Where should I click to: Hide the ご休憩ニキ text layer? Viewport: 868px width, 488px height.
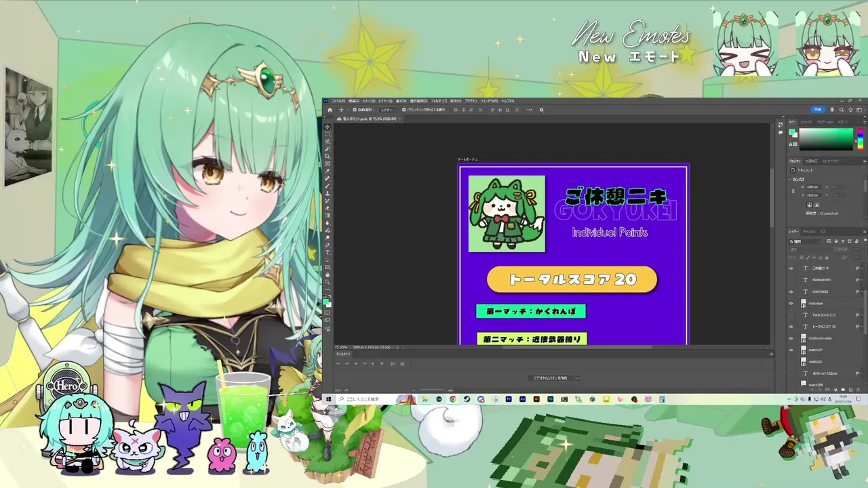click(x=791, y=268)
